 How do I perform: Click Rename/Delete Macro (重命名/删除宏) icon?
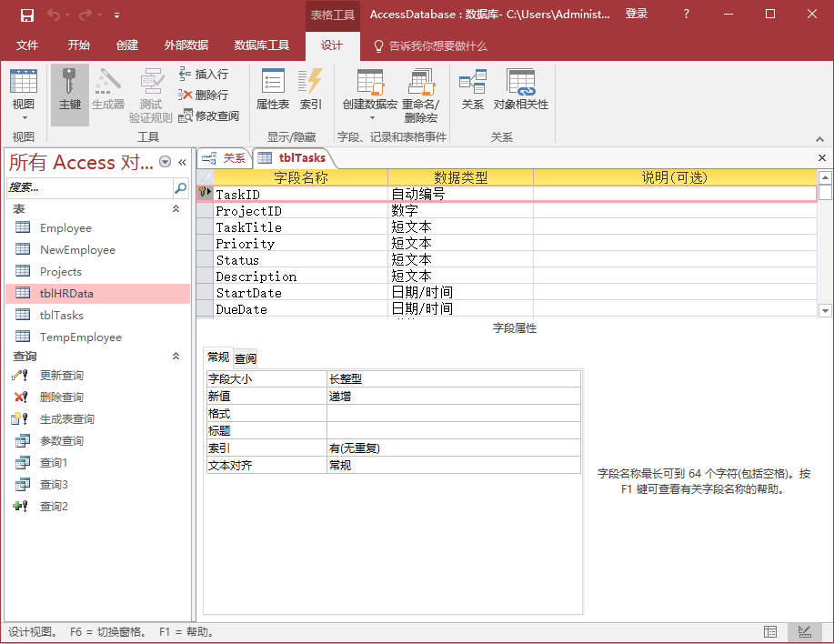pos(420,93)
